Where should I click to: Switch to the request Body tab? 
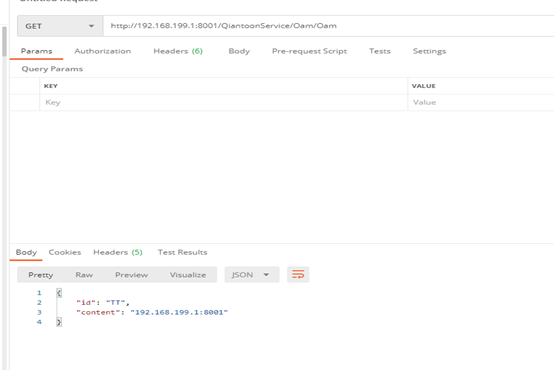pos(239,51)
